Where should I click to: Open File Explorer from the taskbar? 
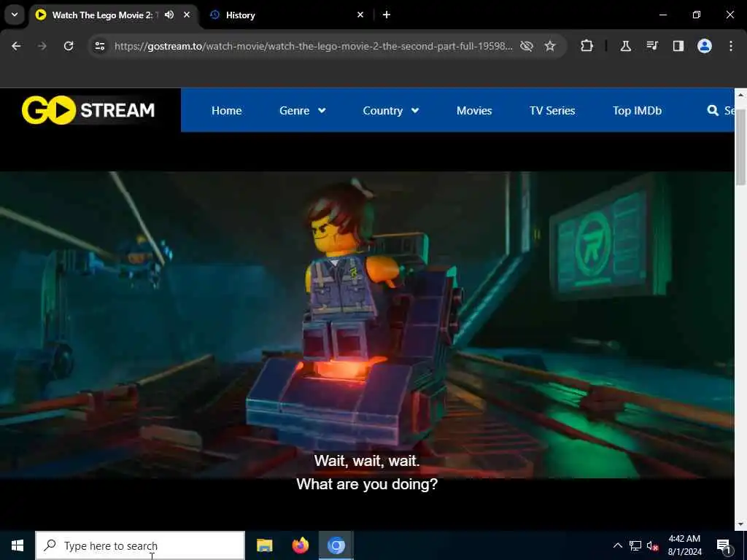pyautogui.click(x=264, y=545)
